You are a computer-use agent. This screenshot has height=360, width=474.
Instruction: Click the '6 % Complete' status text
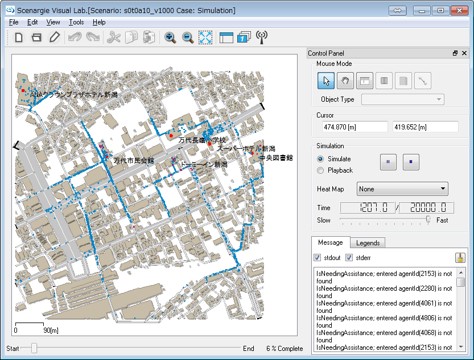click(x=285, y=349)
